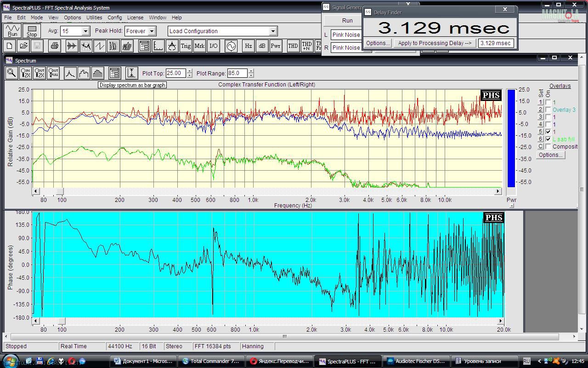This screenshot has width=588, height=368.
Task: Click the THD+N toolbar button
Action: [307, 46]
